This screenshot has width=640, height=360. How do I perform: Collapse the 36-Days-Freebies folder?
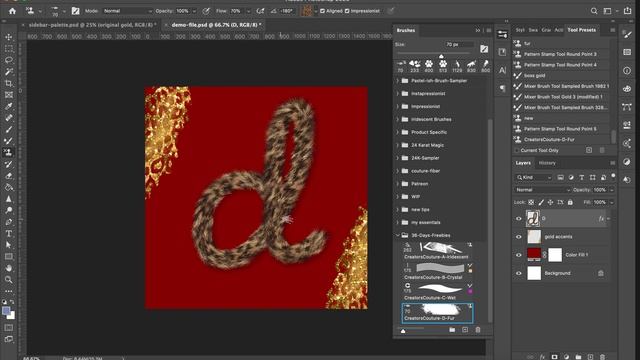pos(398,236)
